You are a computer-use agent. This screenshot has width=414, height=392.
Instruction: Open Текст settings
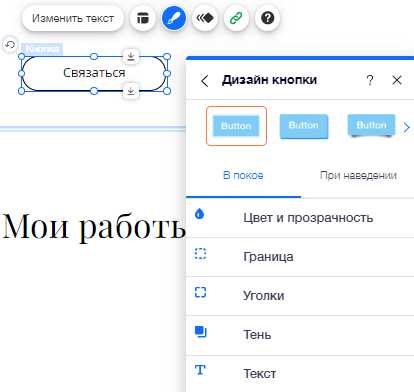[300, 374]
